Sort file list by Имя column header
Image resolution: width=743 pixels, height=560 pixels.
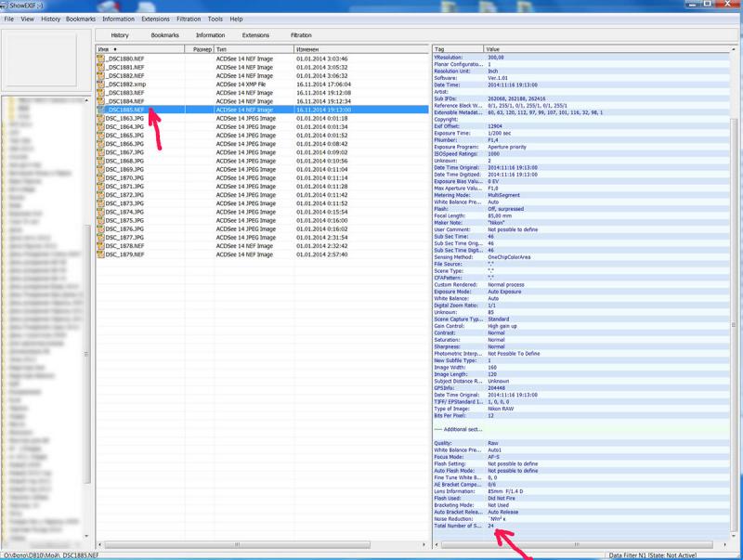(140, 49)
